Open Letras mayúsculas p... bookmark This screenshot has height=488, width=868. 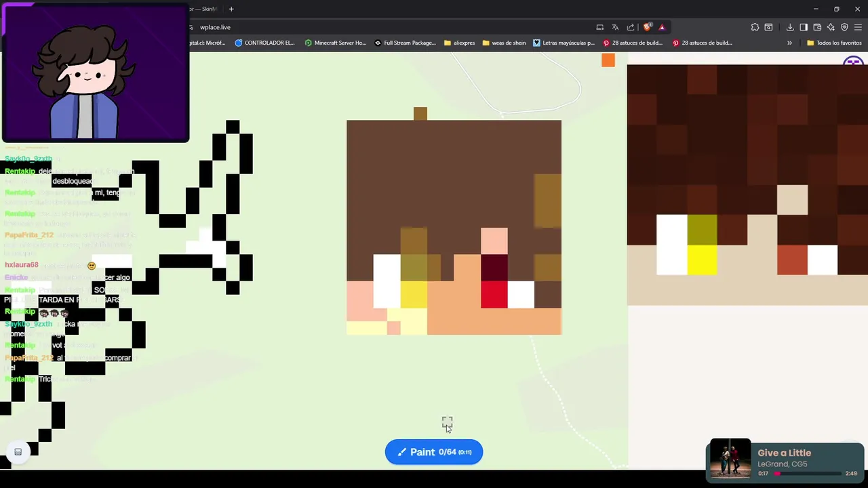tap(564, 43)
